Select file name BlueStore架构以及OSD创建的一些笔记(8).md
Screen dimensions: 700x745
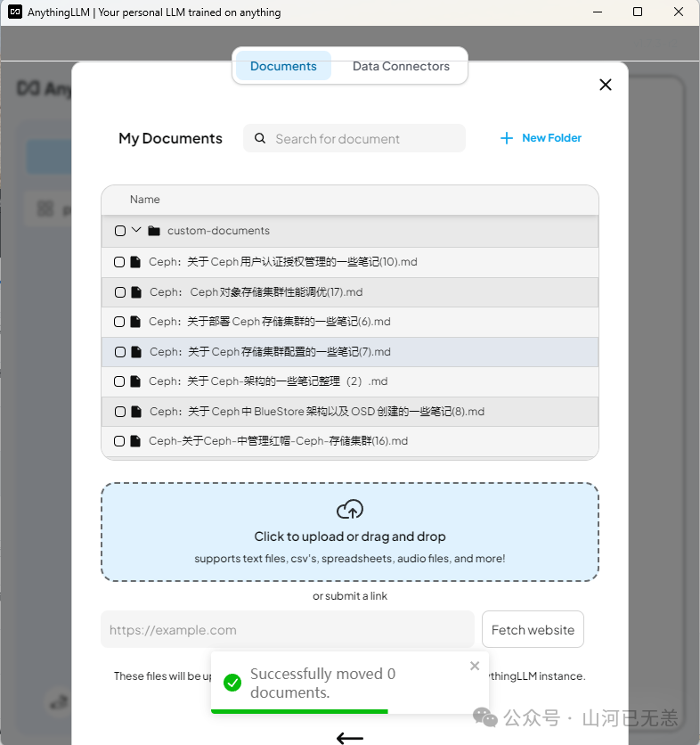[317, 412]
